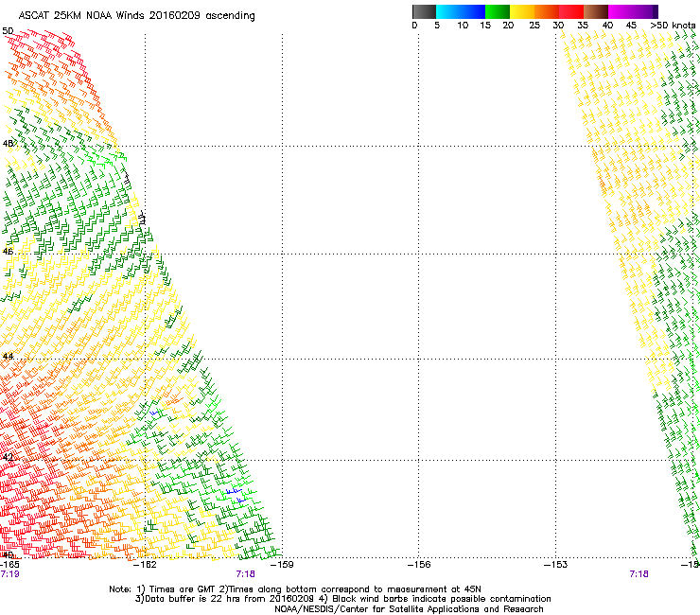Select the '44' latitude axis label
The image size is (700, 615).
(8, 357)
